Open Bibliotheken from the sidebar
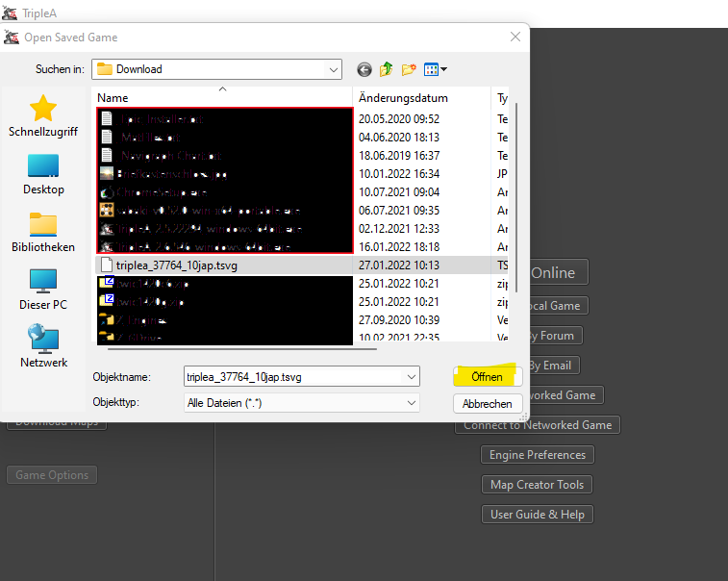This screenshot has width=728, height=581. pyautogui.click(x=44, y=232)
